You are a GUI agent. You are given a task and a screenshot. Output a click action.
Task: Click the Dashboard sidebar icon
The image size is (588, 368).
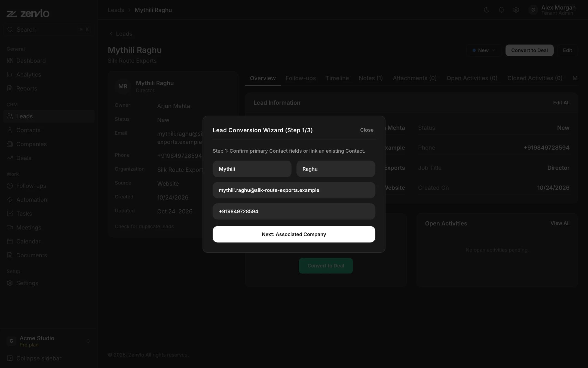[10, 61]
